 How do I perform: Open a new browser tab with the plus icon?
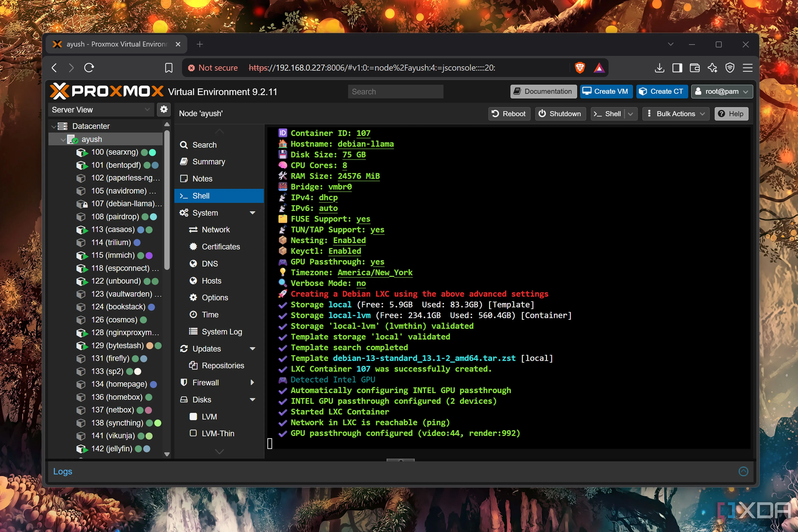click(200, 44)
